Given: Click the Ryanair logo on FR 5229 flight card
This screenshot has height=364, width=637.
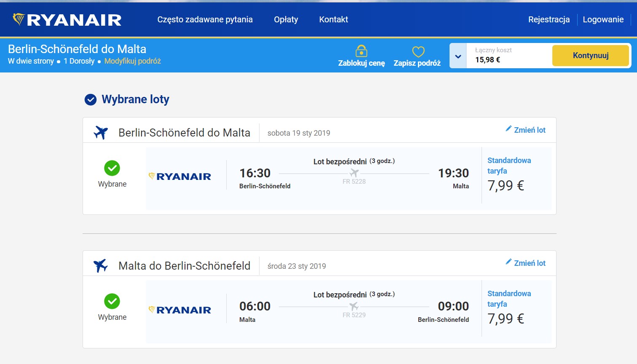Looking at the screenshot, I should click(x=180, y=310).
